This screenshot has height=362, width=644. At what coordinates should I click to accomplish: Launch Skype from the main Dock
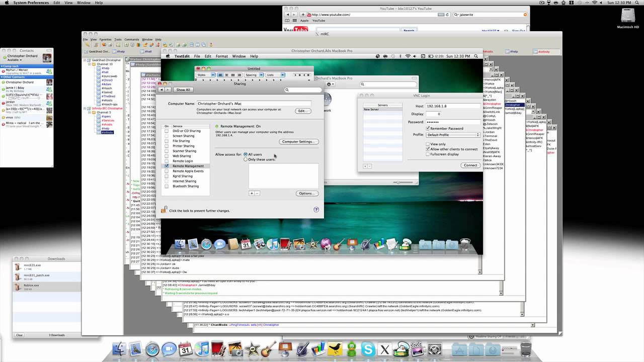[368, 350]
